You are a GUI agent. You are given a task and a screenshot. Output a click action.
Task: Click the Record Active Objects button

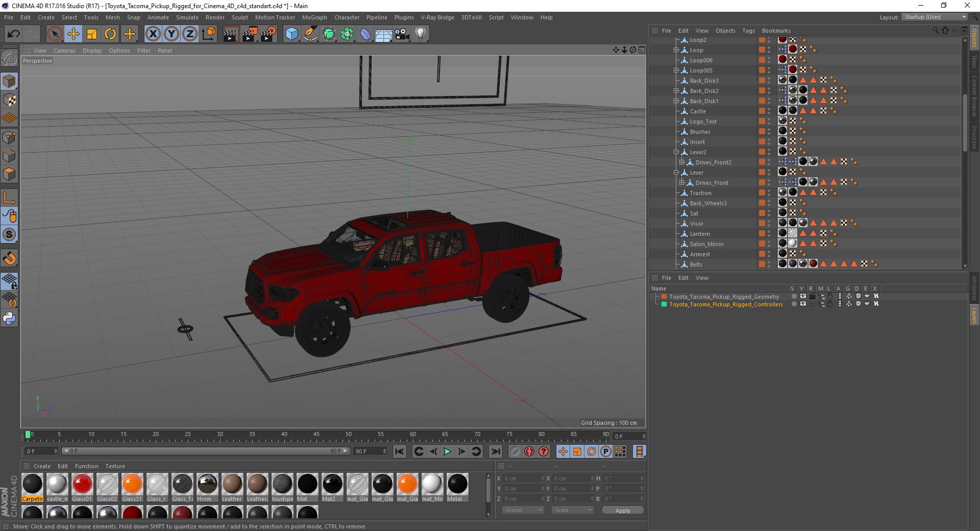coord(515,451)
